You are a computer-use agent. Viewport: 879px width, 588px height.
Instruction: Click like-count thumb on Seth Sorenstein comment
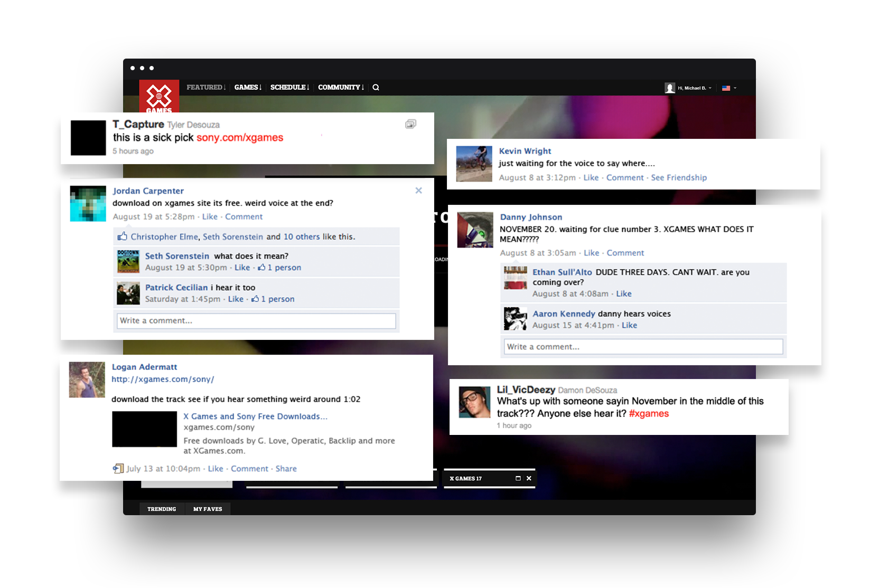261,268
